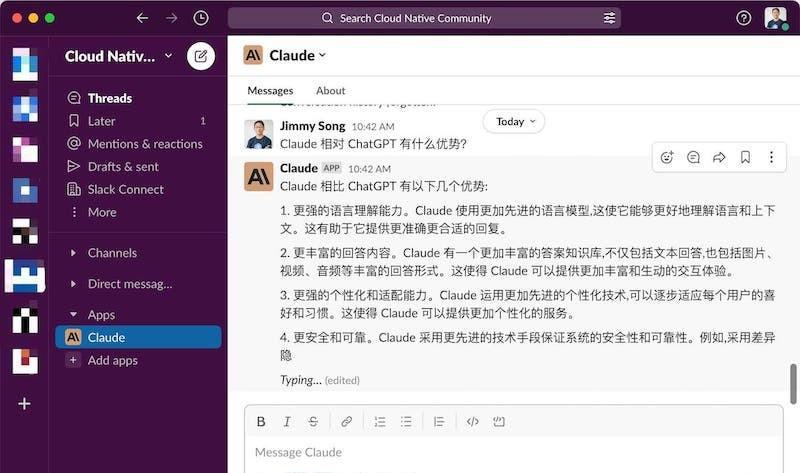Click the compose new message icon
Viewport: 800px width, 473px height.
pos(200,56)
